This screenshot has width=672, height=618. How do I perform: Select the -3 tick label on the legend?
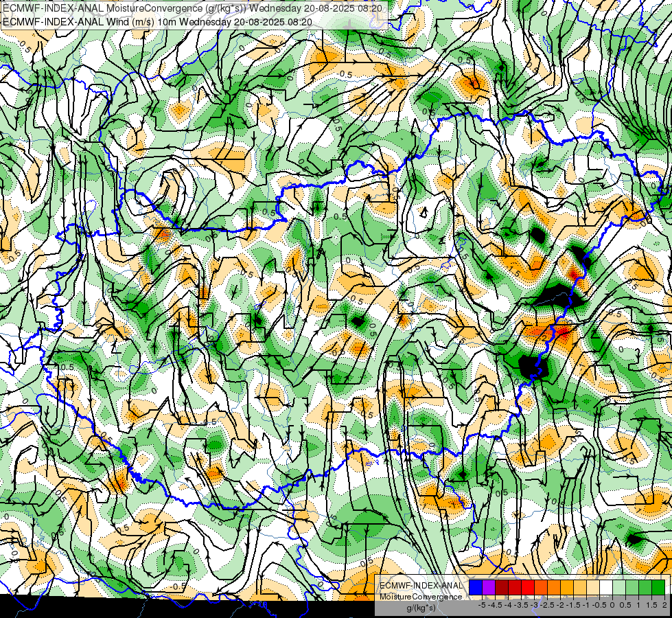click(535, 605)
